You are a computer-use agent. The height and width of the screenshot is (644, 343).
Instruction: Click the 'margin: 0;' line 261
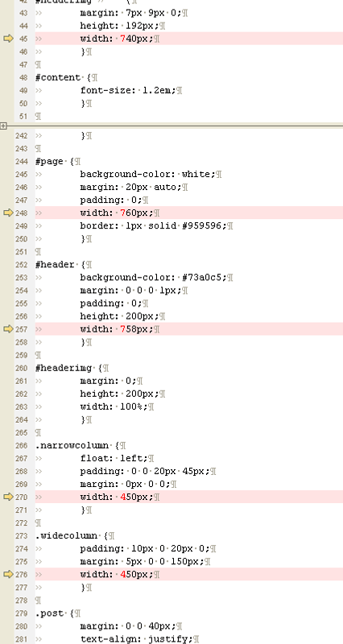108,381
